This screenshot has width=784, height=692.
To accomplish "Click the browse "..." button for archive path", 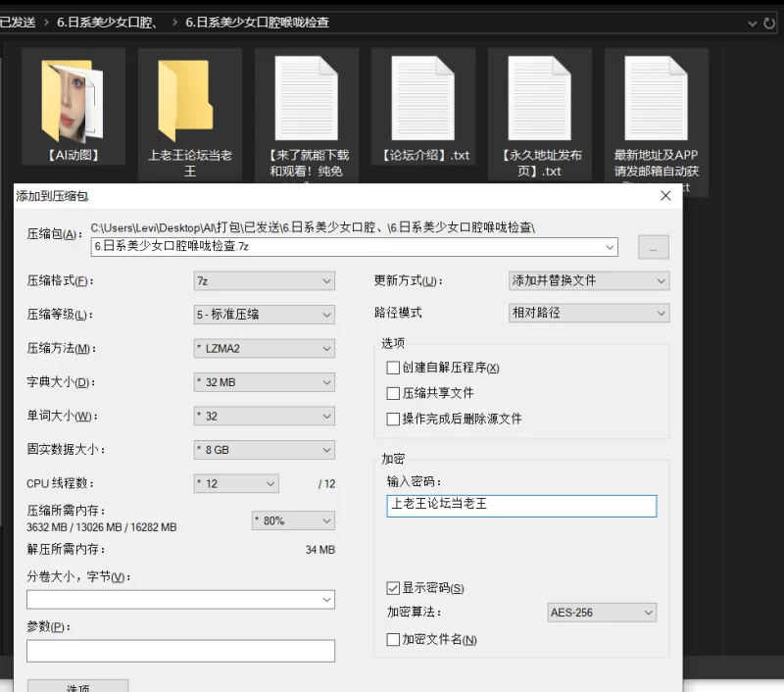I will (x=654, y=247).
